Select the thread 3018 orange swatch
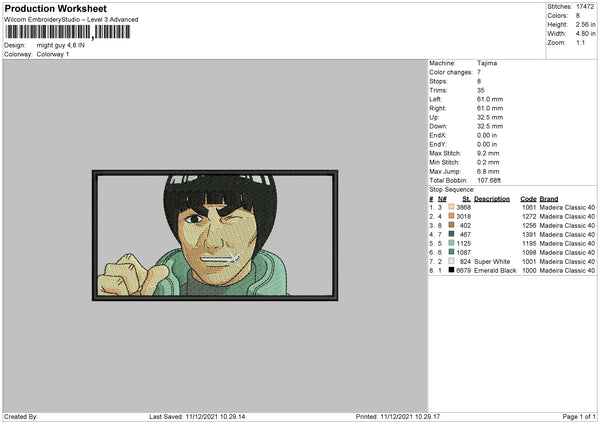This screenshot has height=424, width=600. pos(451,216)
